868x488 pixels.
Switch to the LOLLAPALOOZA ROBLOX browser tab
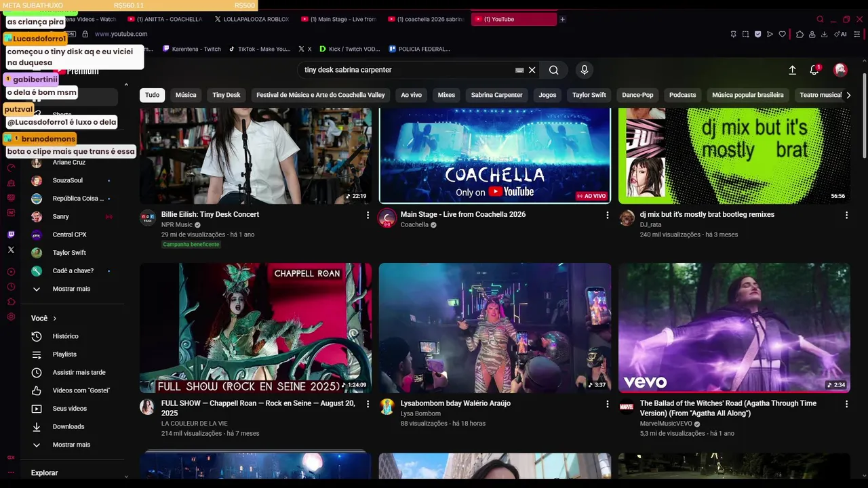(252, 19)
